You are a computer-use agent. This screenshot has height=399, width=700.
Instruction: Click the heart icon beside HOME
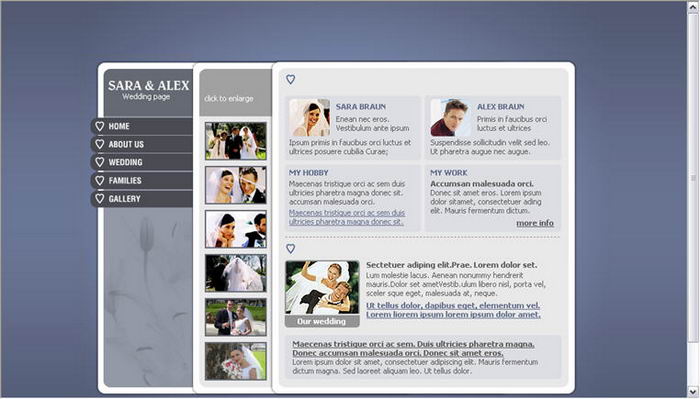(100, 126)
